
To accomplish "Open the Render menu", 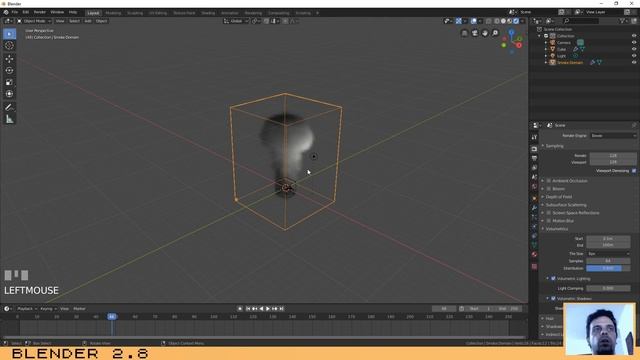I will [x=40, y=12].
